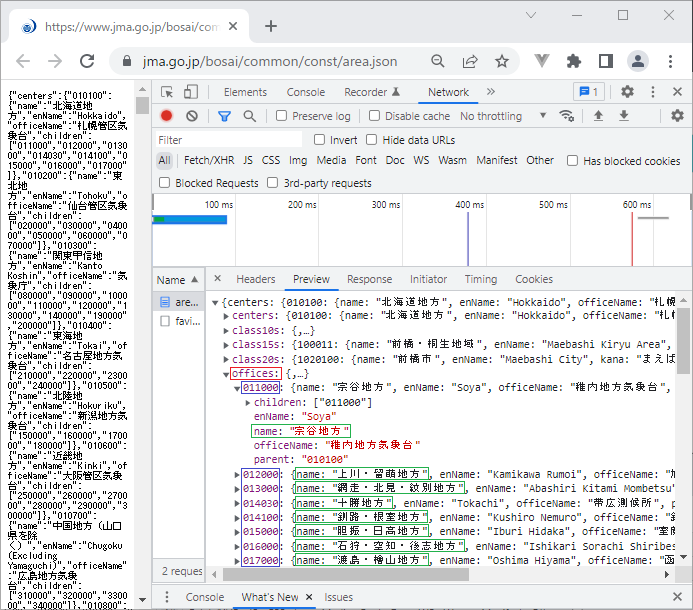Open the Recorder tab

pos(372,92)
